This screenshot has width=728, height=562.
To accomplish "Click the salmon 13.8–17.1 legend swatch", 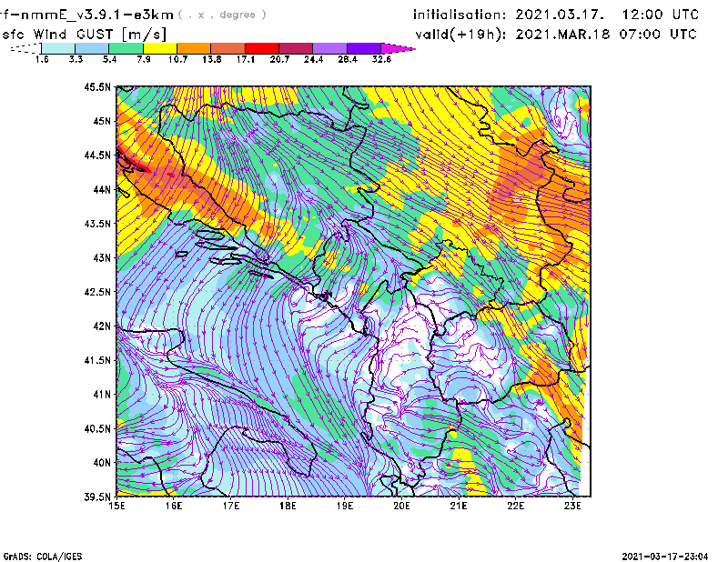I will (228, 48).
